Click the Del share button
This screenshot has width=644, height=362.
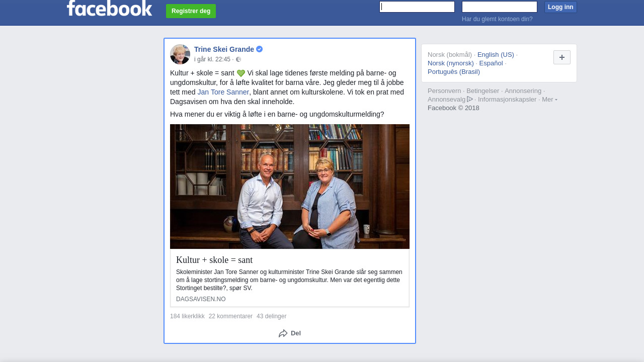(290, 333)
